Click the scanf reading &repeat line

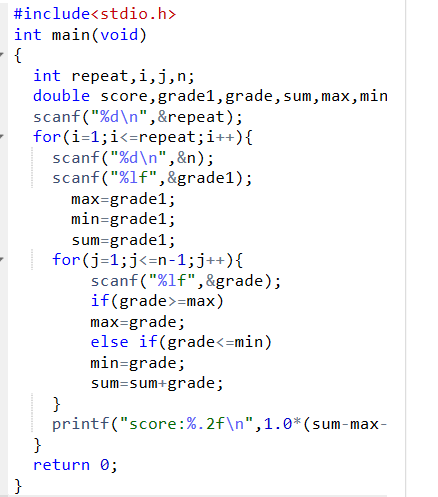[138, 117]
